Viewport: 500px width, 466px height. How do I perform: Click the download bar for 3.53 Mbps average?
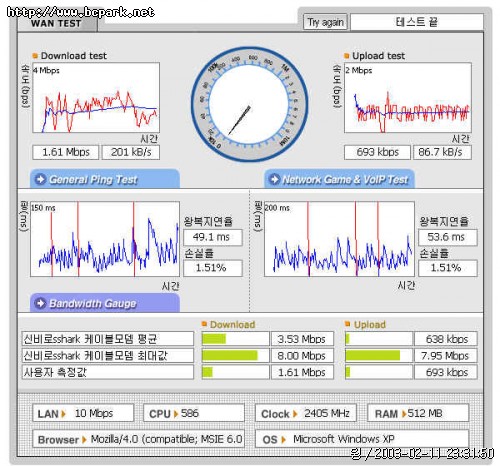[235, 339]
